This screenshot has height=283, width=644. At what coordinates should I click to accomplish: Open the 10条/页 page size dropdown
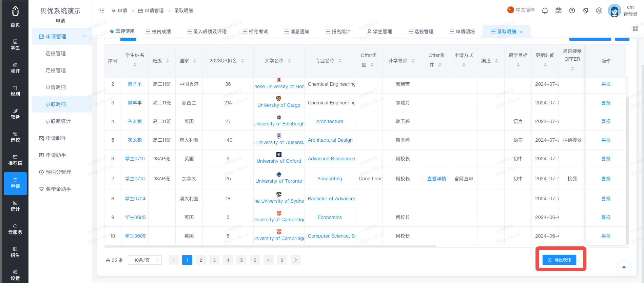pos(145,260)
